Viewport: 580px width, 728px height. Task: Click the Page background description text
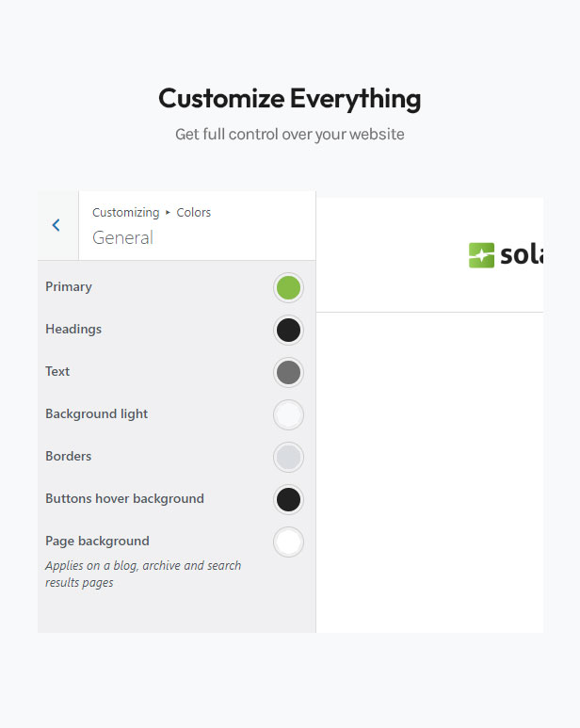(x=143, y=574)
